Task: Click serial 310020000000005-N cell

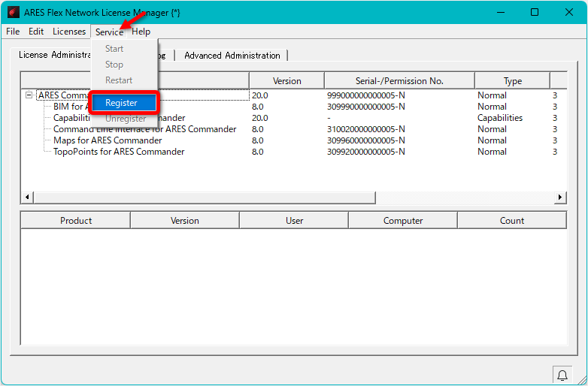Action: coord(366,129)
